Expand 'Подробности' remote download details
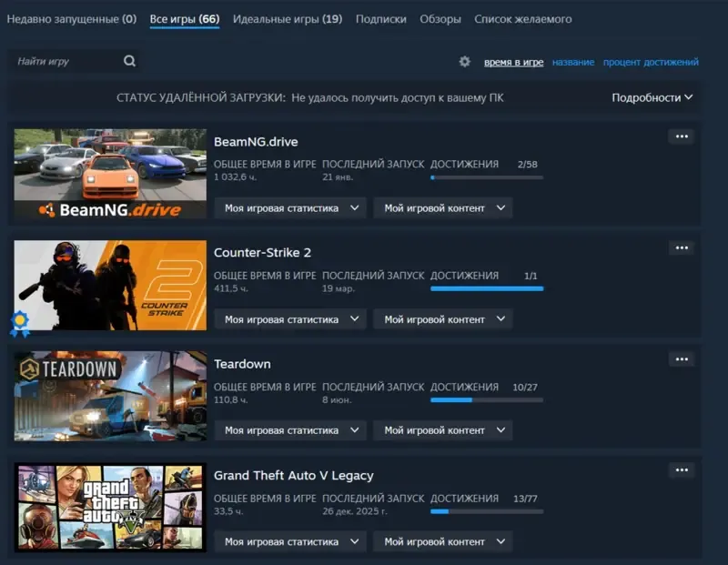Image resolution: width=728 pixels, height=565 pixels. 652,97
